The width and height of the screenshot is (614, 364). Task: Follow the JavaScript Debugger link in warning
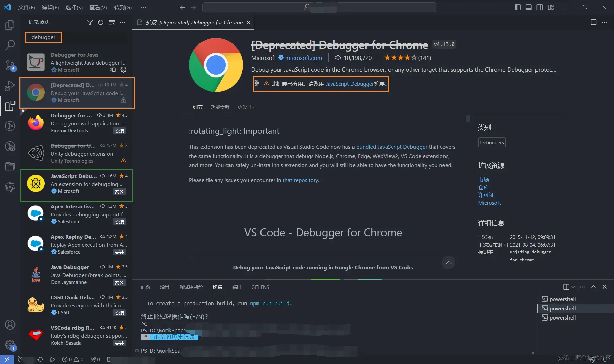pyautogui.click(x=350, y=84)
